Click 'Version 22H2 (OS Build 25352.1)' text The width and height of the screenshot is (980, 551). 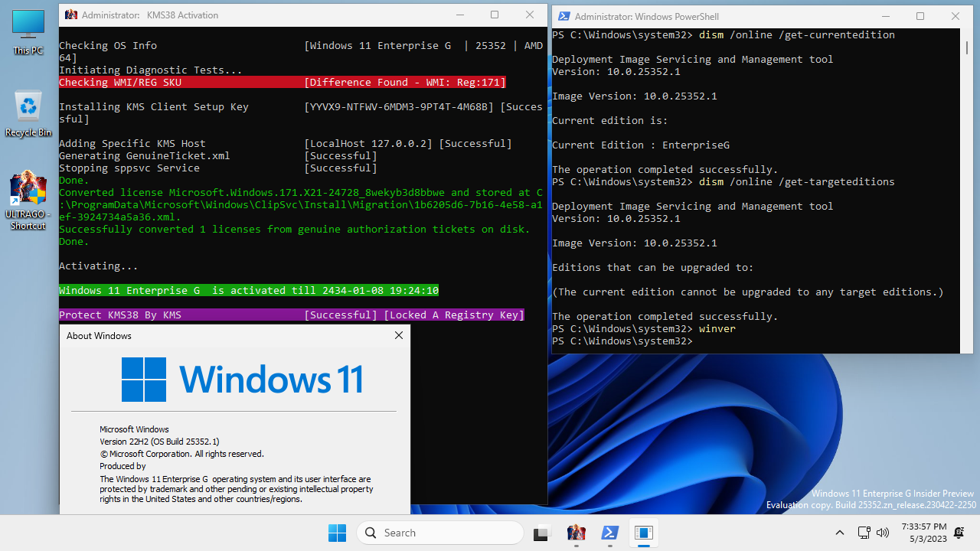[159, 442]
